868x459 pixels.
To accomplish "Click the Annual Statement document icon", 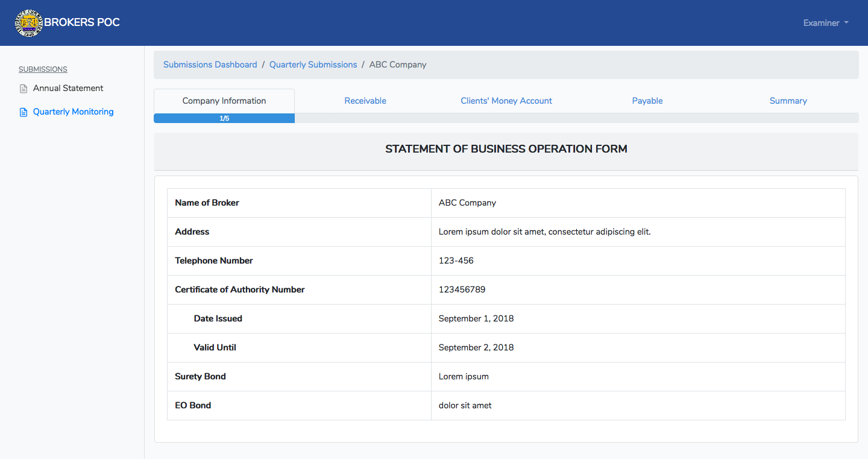I will (x=24, y=89).
